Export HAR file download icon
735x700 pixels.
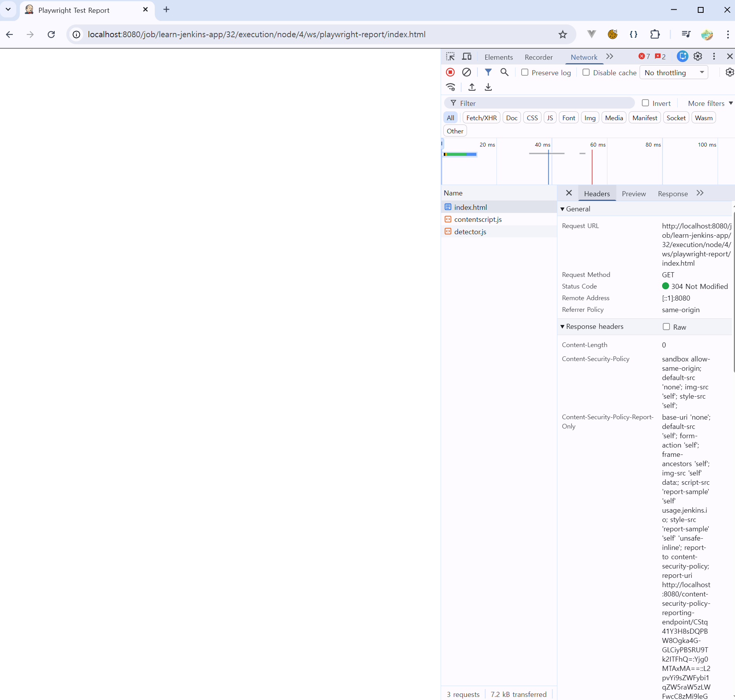[x=488, y=87]
